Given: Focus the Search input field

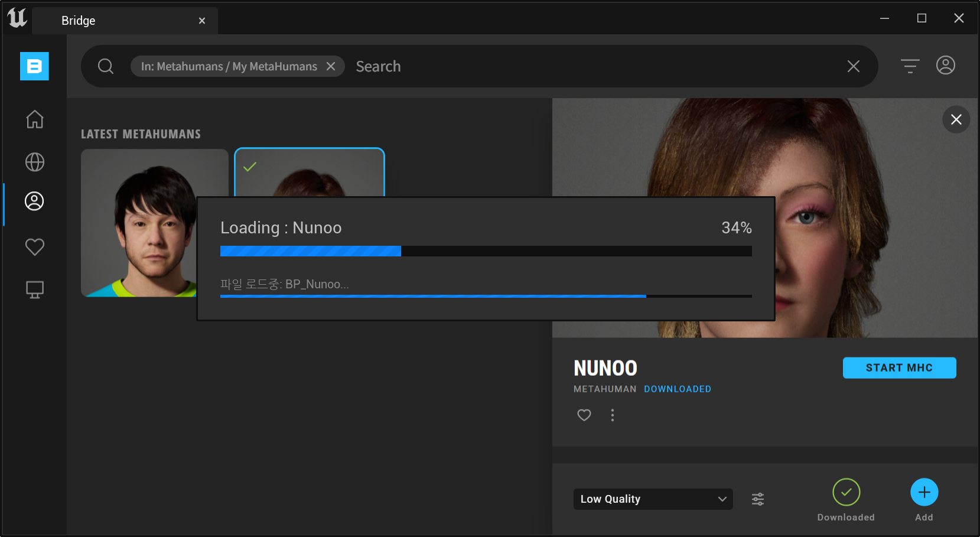Looking at the screenshot, I should coord(597,66).
